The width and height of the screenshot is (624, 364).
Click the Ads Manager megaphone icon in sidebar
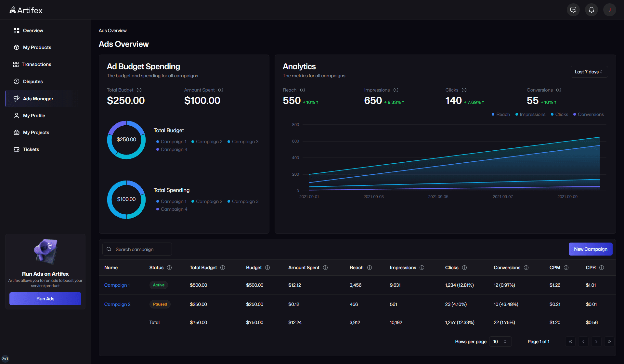point(17,98)
